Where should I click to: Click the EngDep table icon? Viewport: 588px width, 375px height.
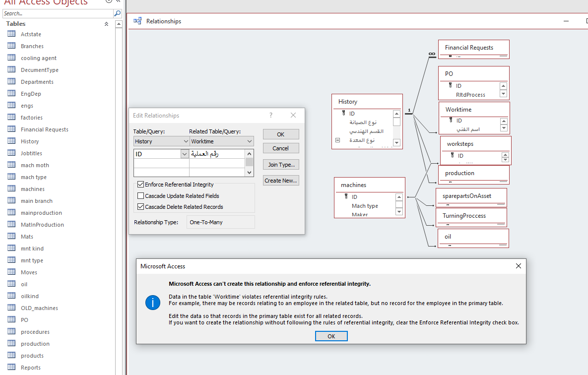(11, 93)
